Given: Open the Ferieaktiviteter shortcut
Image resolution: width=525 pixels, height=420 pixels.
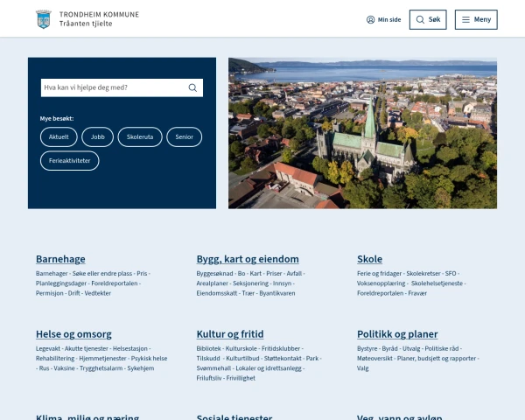Looking at the screenshot, I should (x=70, y=161).
